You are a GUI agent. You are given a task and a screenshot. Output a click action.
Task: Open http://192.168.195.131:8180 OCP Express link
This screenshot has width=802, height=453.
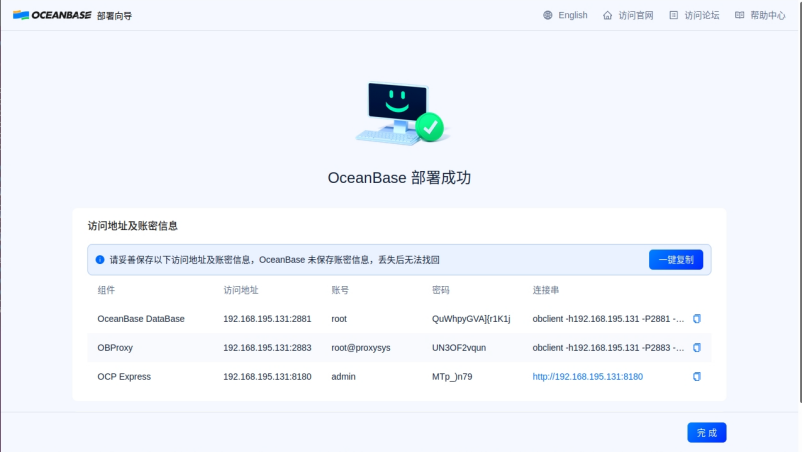587,377
